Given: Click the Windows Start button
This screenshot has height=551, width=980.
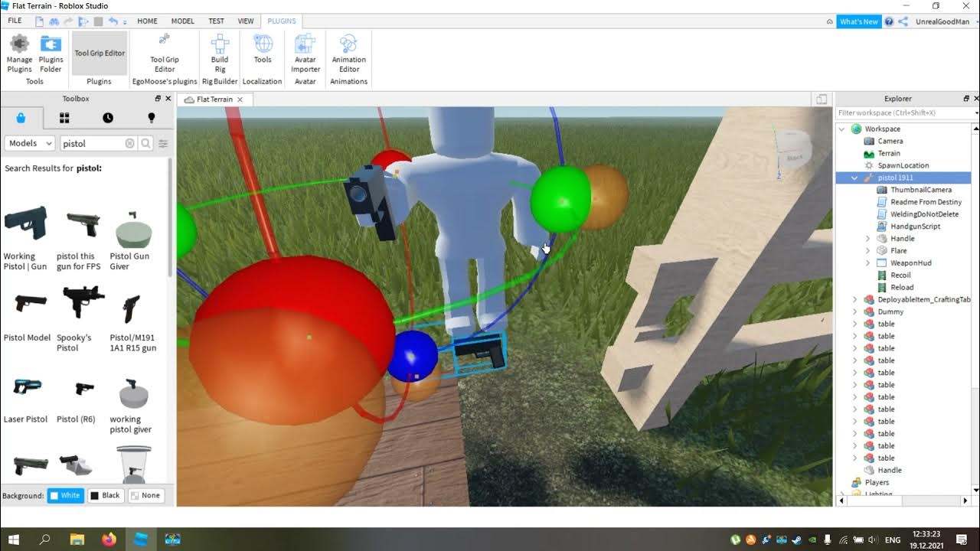Looking at the screenshot, I should tap(14, 540).
